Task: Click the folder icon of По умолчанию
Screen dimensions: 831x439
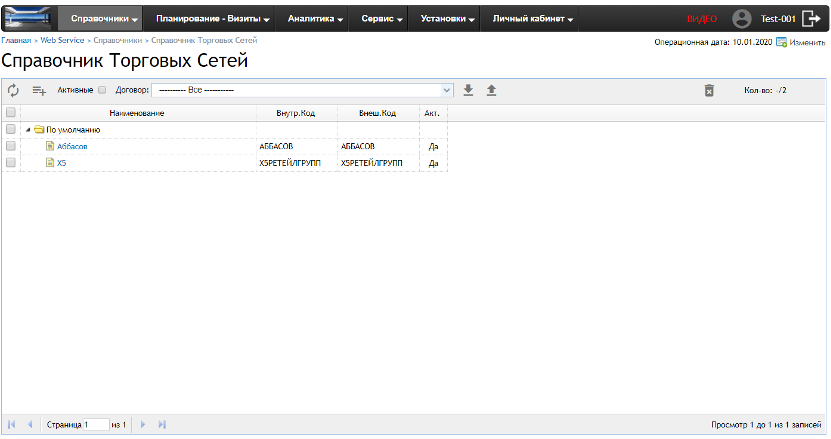Action: click(x=39, y=129)
